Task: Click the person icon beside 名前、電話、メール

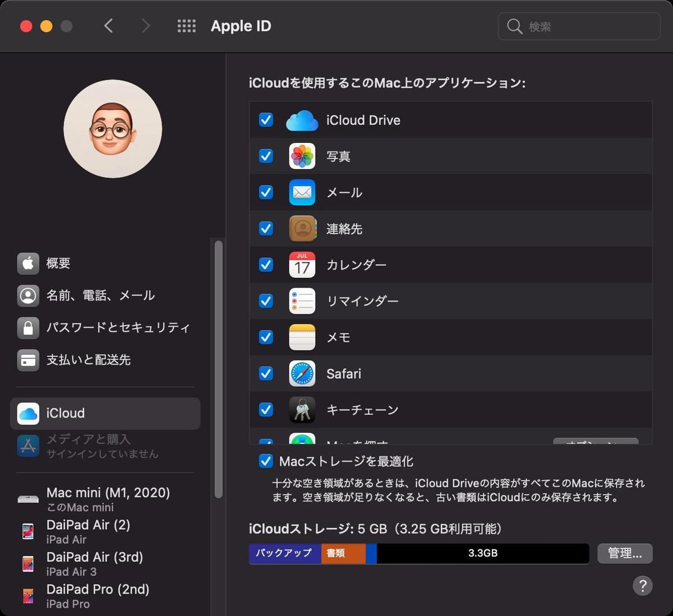Action: [x=28, y=295]
